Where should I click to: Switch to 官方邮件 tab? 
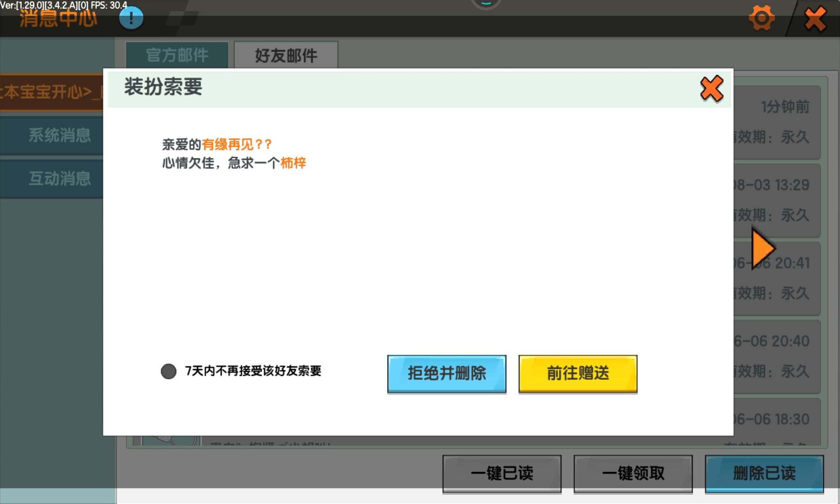[x=177, y=55]
